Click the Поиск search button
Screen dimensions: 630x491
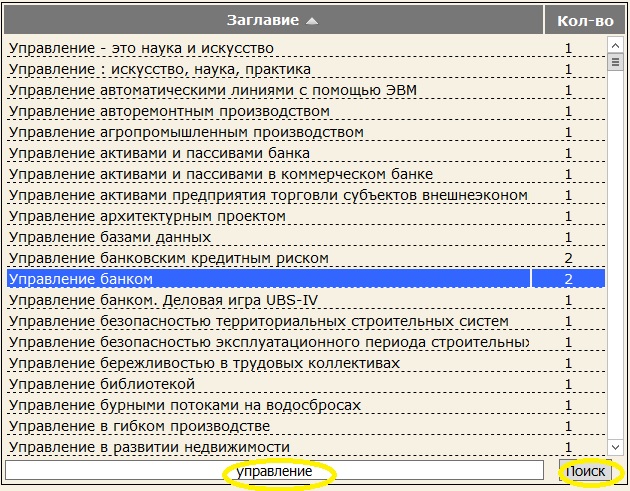(x=584, y=471)
